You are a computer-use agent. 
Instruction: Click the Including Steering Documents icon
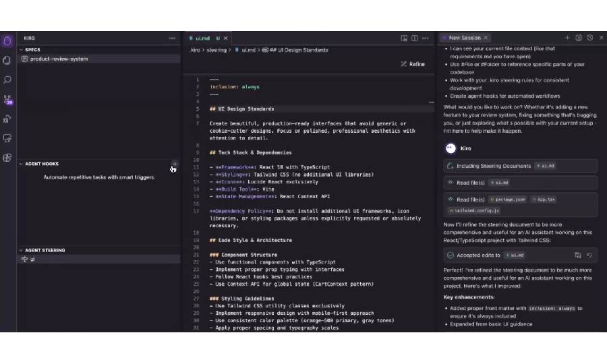click(x=451, y=166)
